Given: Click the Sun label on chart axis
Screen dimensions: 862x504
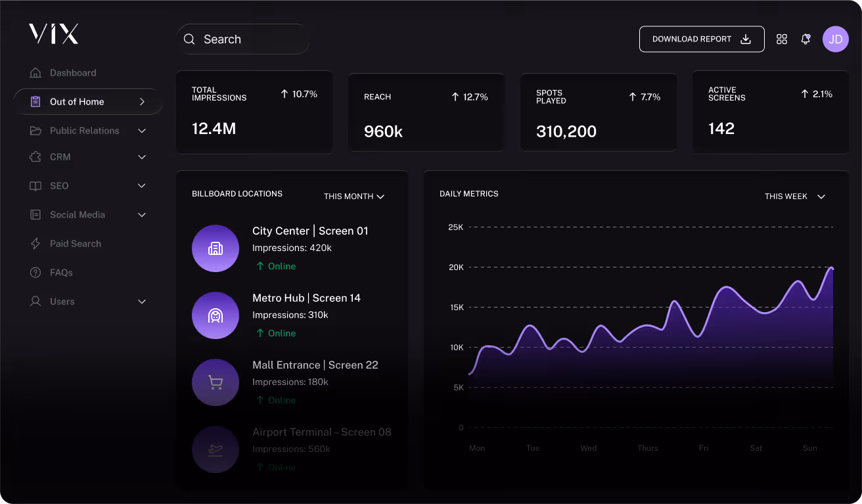Looking at the screenshot, I should [810, 448].
